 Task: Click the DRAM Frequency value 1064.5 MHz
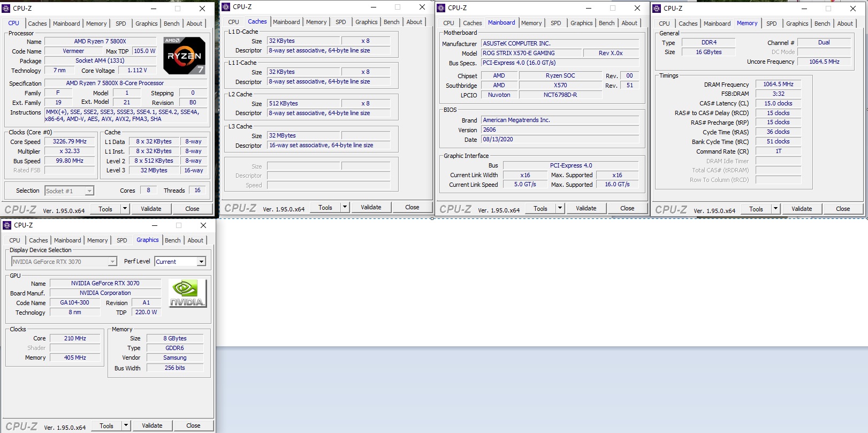click(x=778, y=84)
